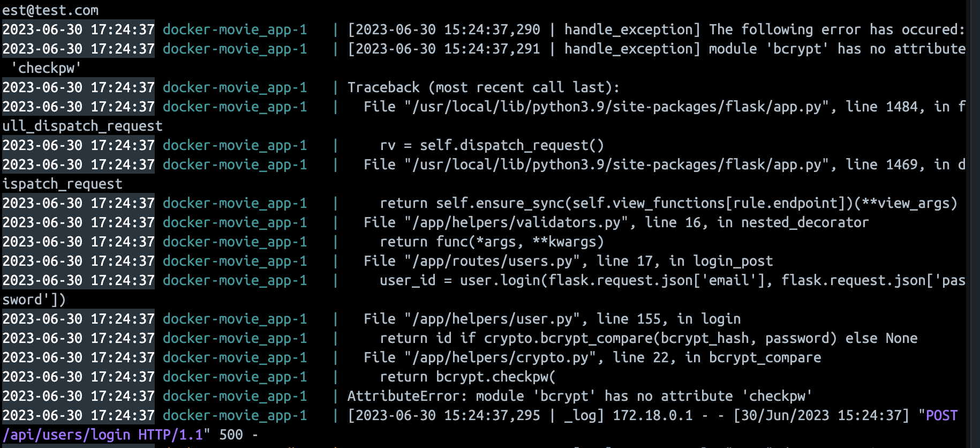Click the 'rv = self.dispatch_request()' code line
Screen dimensions: 980x448
pyautogui.click(x=492, y=145)
